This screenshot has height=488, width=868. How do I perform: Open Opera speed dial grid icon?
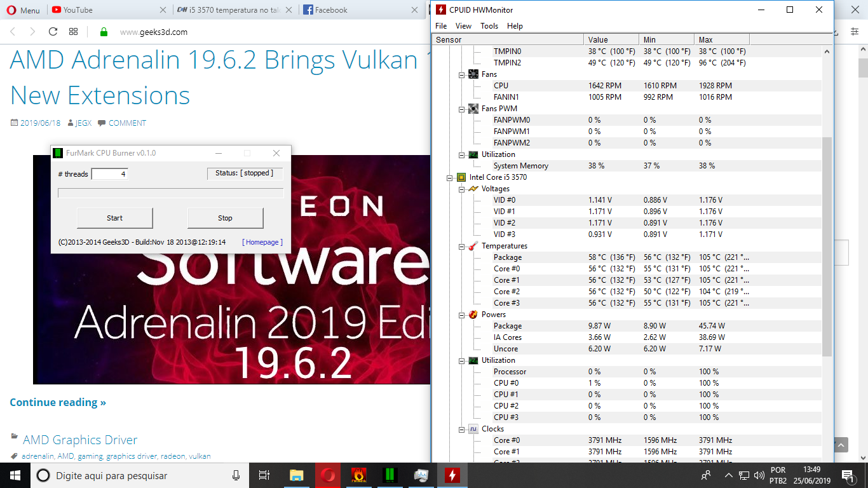coord(74,32)
